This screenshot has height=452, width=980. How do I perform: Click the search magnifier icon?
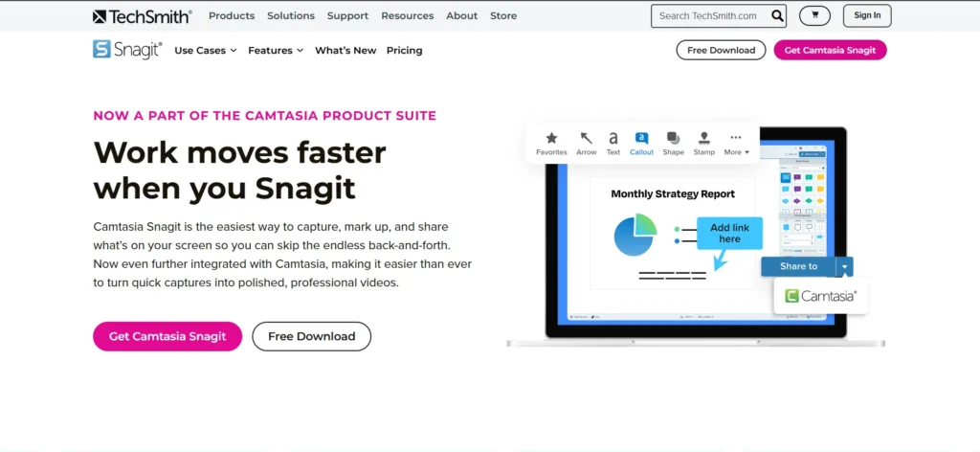click(x=777, y=15)
